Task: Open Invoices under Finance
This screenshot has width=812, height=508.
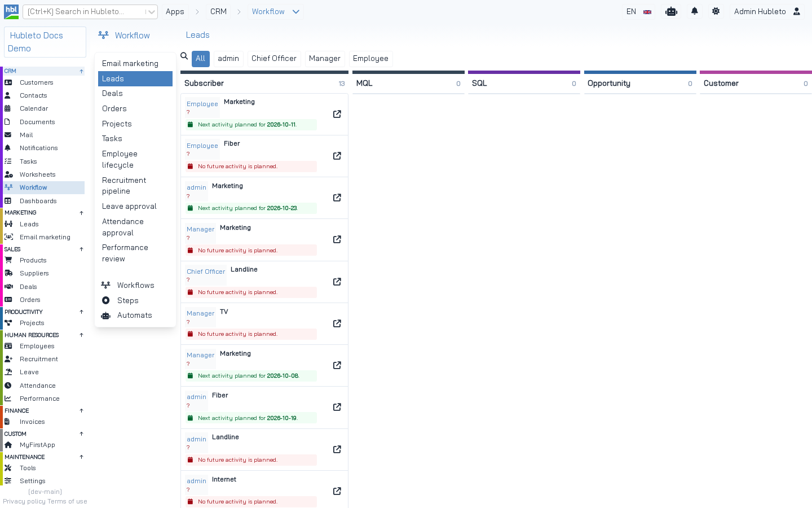Action: coord(43,422)
